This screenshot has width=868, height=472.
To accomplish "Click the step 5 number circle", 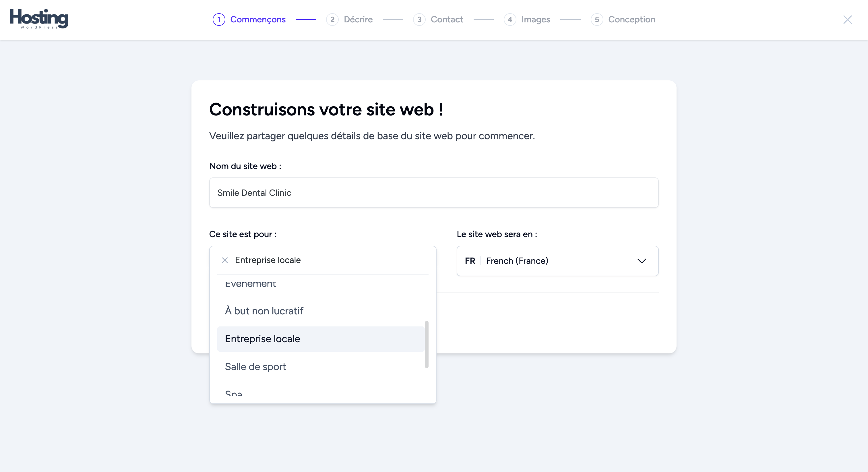I will 597,20.
